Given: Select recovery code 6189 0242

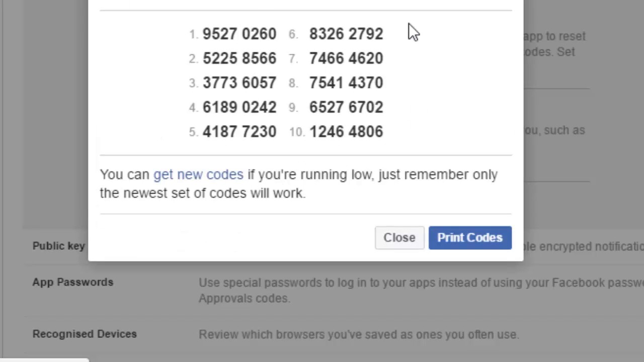Looking at the screenshot, I should click(x=239, y=107).
